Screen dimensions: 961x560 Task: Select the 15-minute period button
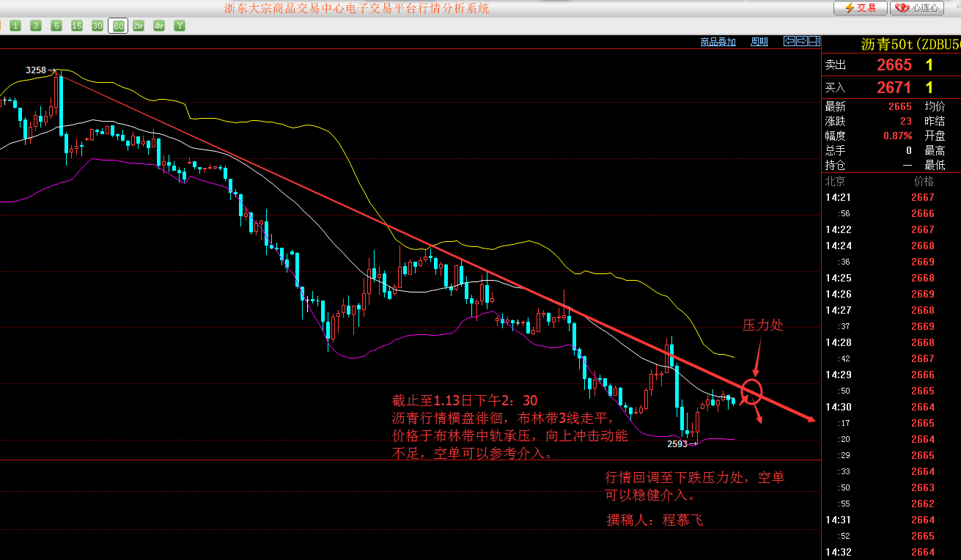(x=77, y=26)
